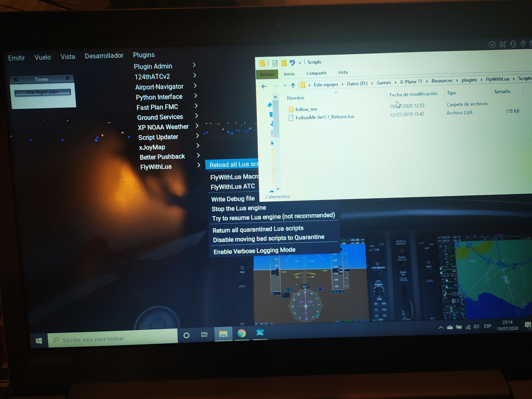This screenshot has width=532, height=399.
Task: Open the Desarrollador menu
Action: [104, 56]
